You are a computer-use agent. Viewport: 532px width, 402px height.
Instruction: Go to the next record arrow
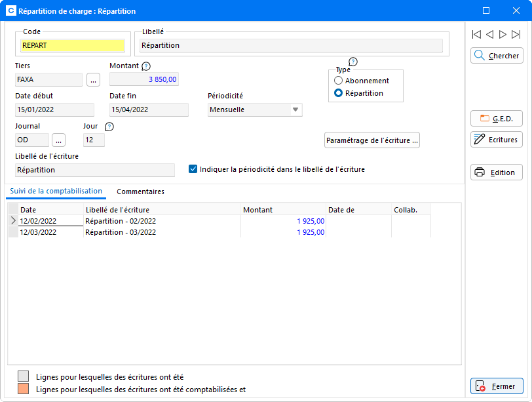(503, 34)
